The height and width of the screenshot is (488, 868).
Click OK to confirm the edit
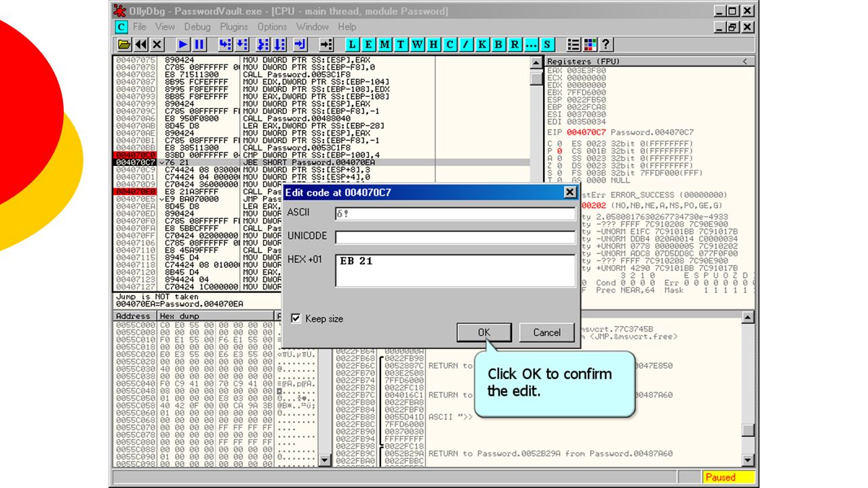point(484,332)
